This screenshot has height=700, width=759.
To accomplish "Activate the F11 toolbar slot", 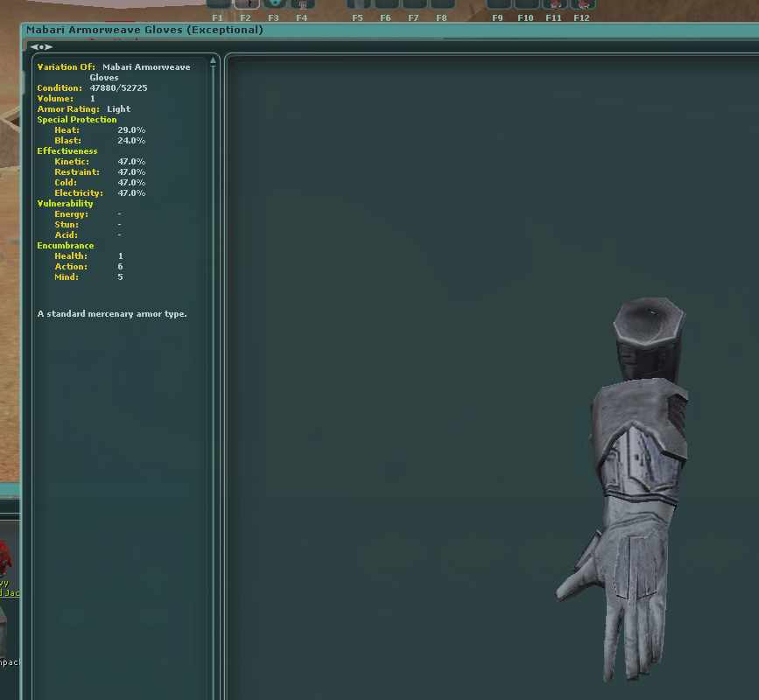I will coord(554,5).
